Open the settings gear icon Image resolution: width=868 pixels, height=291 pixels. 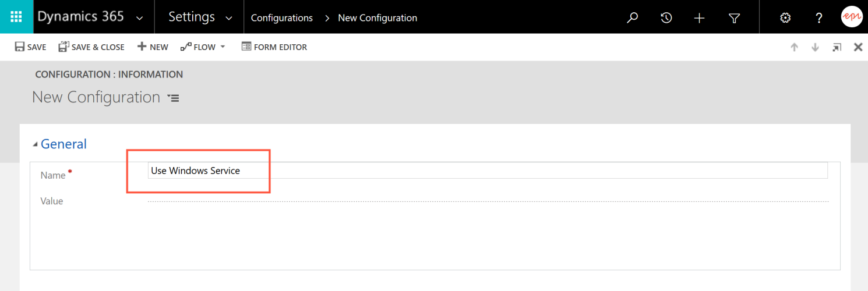coord(785,18)
